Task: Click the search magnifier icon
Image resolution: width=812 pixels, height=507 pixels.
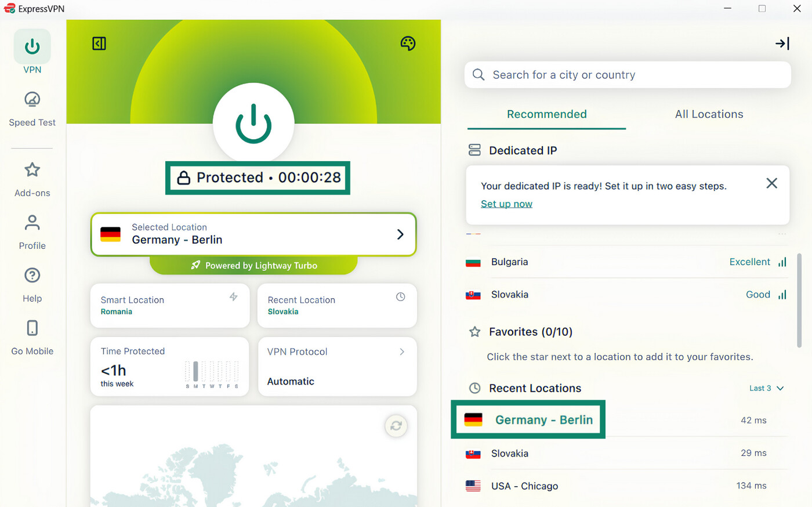Action: tap(478, 75)
